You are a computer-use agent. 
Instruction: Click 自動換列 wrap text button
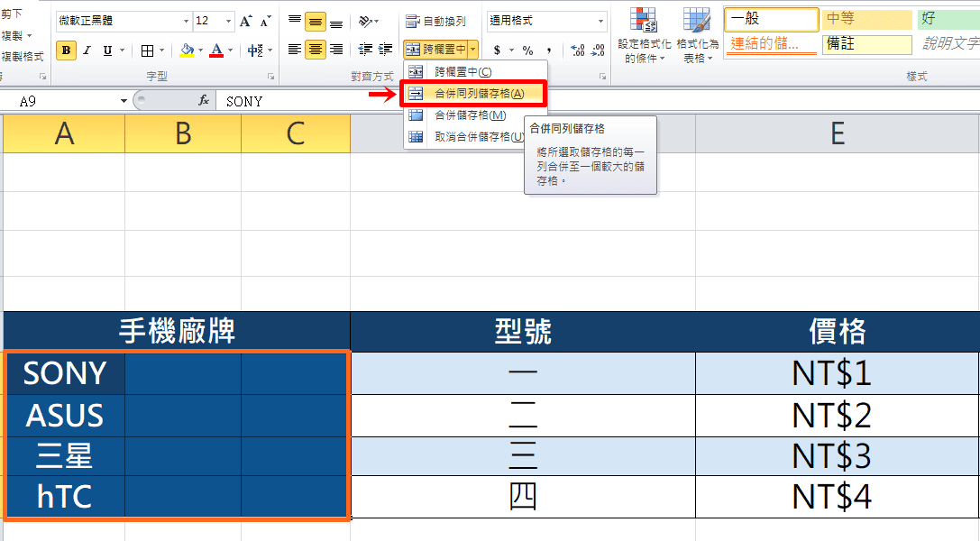click(x=435, y=22)
